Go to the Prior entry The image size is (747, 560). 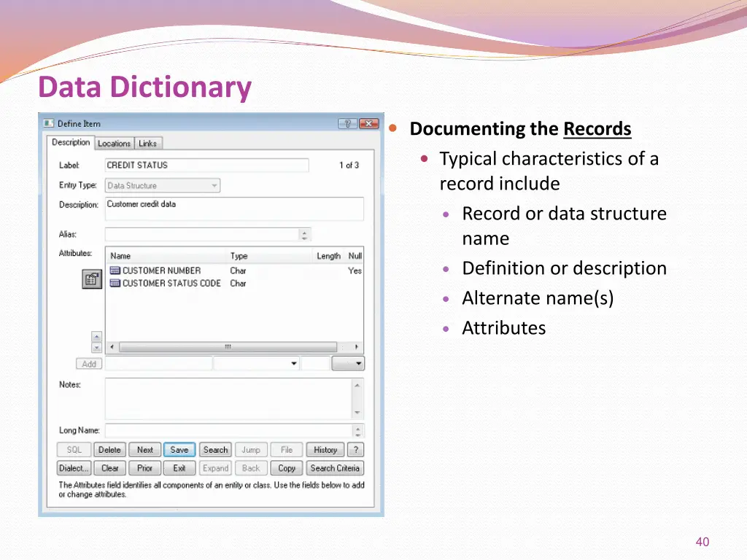145,468
